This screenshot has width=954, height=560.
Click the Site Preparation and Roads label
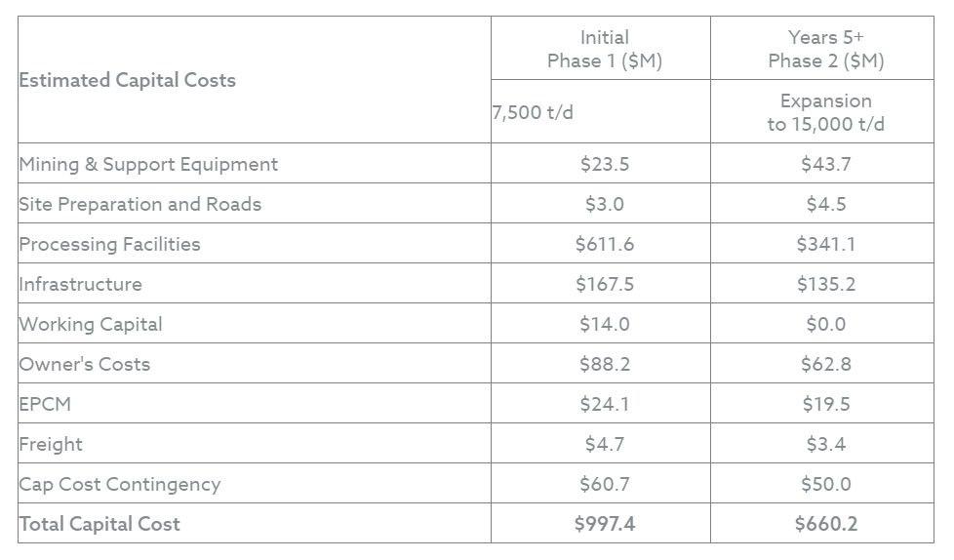click(140, 204)
